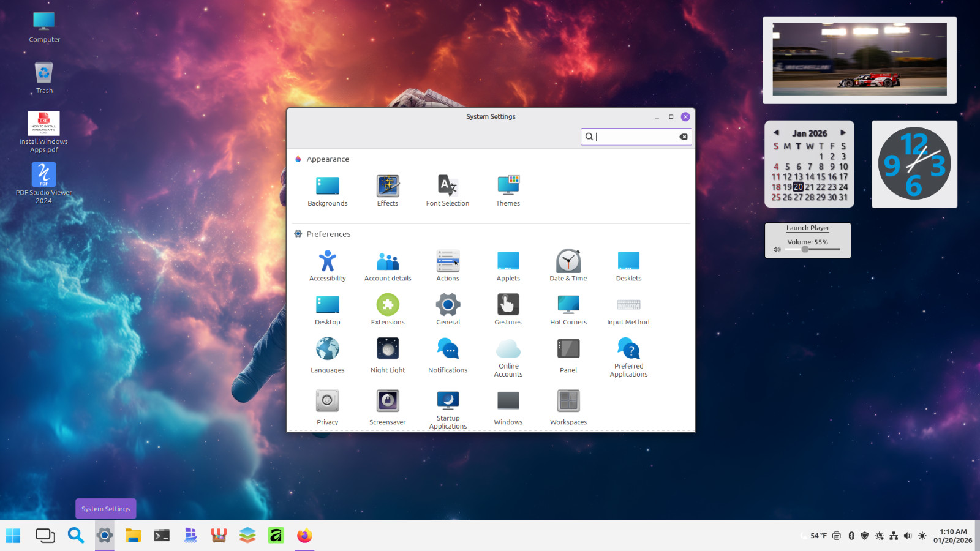Image resolution: width=980 pixels, height=551 pixels.
Task: Open Input Method settings
Action: pyautogui.click(x=628, y=310)
